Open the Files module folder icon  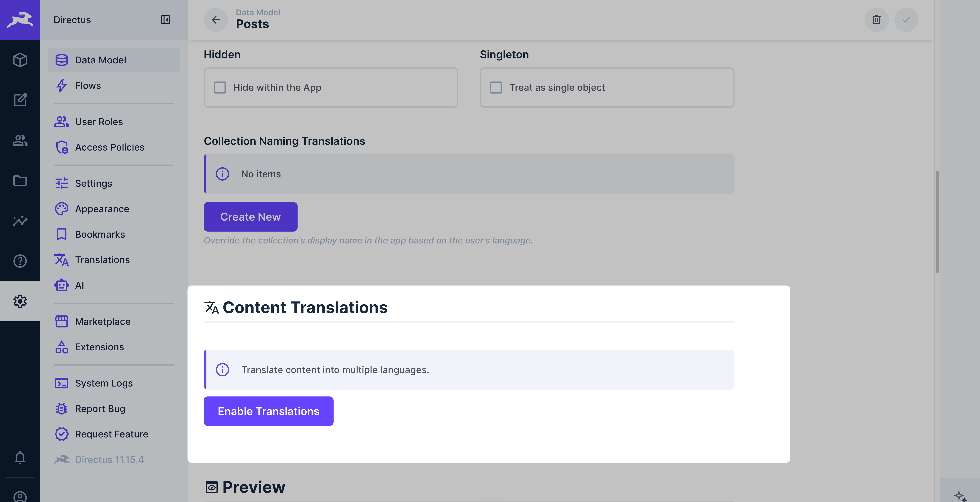pyautogui.click(x=20, y=181)
